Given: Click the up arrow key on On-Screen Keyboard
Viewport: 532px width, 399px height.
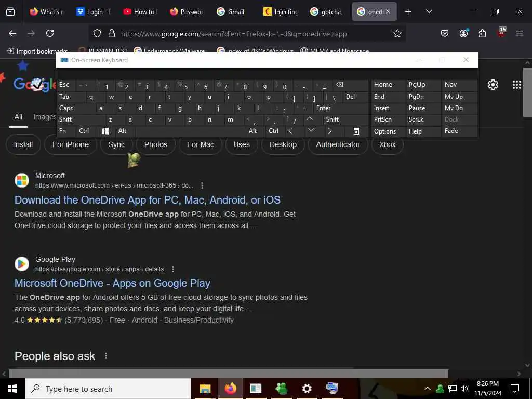Looking at the screenshot, I should point(310,119).
